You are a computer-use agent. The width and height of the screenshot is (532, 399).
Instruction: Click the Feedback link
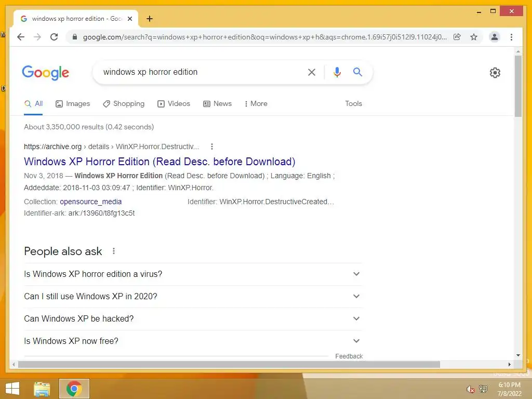click(349, 356)
